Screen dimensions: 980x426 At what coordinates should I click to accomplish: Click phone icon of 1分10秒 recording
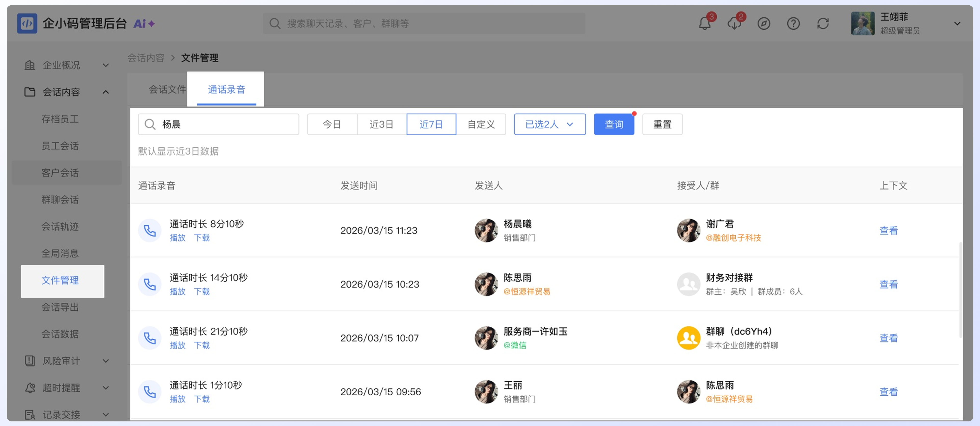(150, 392)
